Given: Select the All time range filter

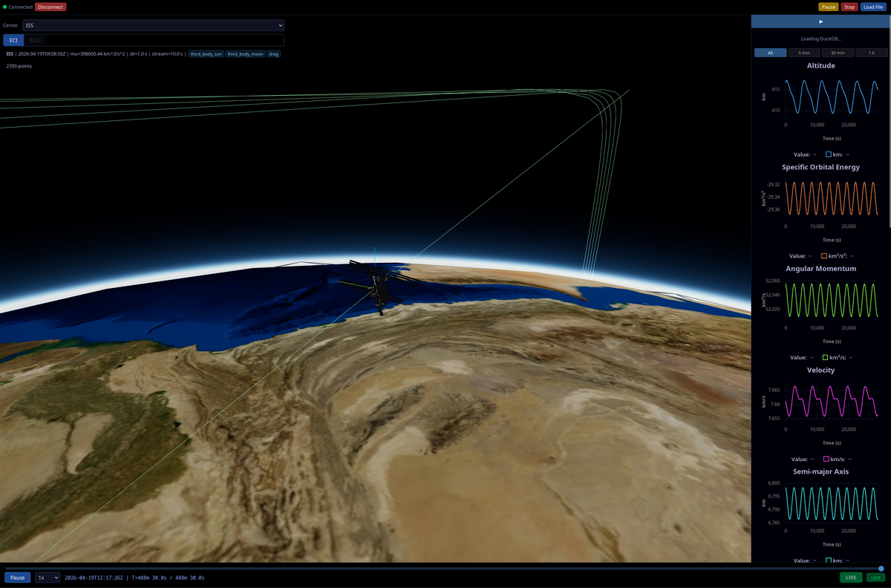Looking at the screenshot, I should point(771,53).
